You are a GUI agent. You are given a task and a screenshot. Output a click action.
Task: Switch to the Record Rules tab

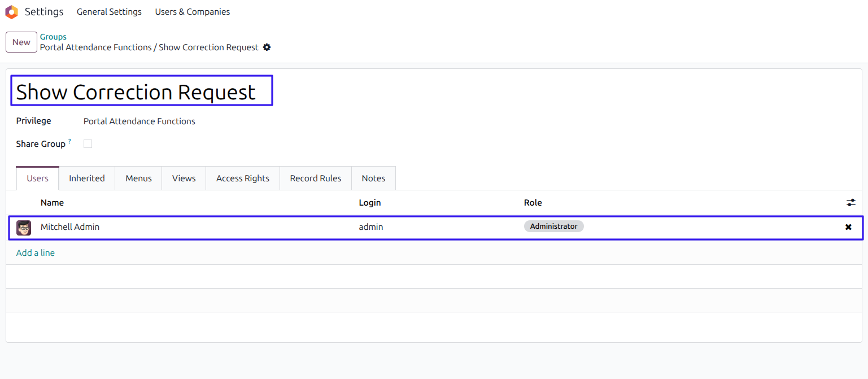(316, 178)
